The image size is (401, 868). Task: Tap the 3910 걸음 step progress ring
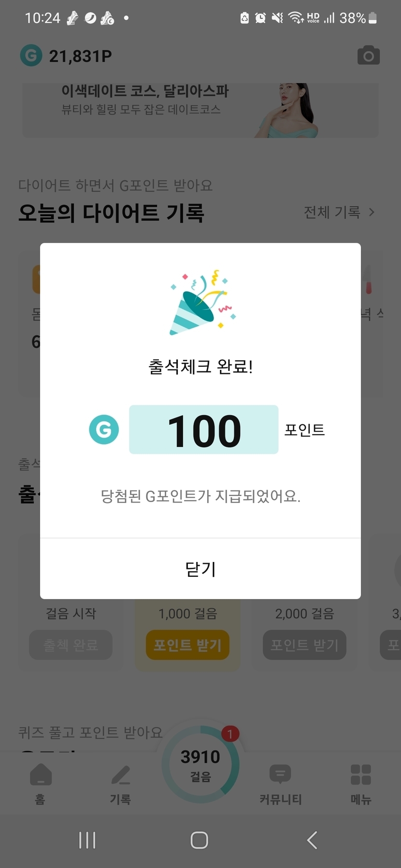[200, 765]
